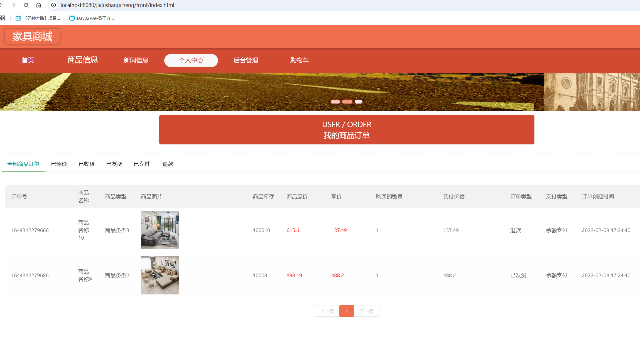The width and height of the screenshot is (640, 364).
Task: Click the road banner image
Action: coord(272,92)
